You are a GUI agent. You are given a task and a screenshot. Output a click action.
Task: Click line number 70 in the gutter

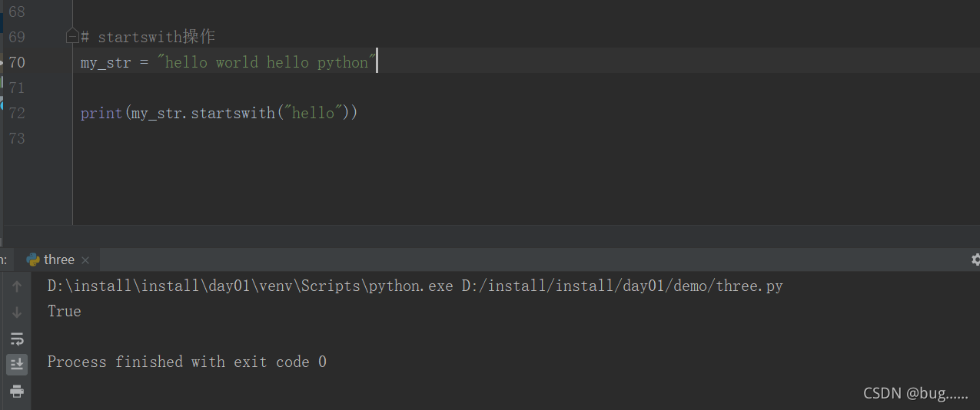[17, 62]
